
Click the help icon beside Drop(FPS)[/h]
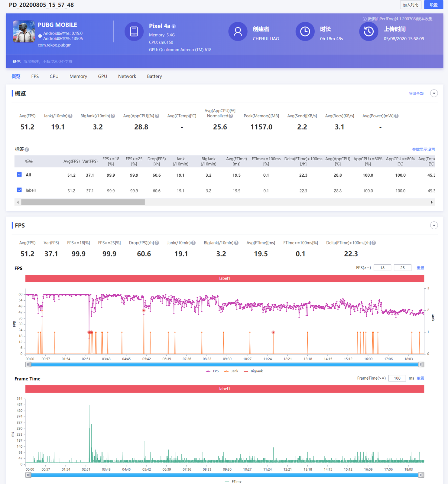click(157, 243)
